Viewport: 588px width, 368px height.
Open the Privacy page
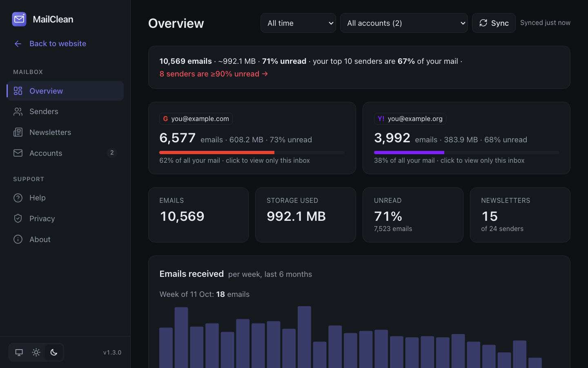pyautogui.click(x=65, y=218)
